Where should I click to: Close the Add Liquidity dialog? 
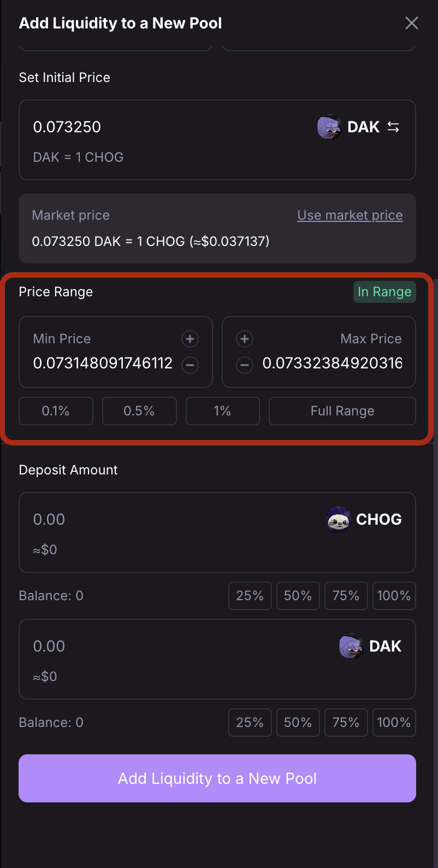412,23
